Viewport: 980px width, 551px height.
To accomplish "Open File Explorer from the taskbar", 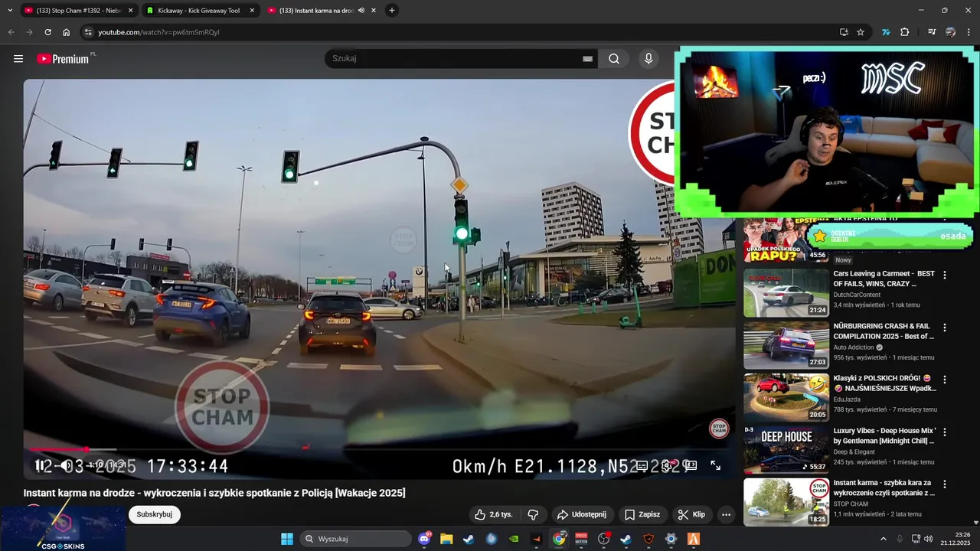I will [446, 539].
